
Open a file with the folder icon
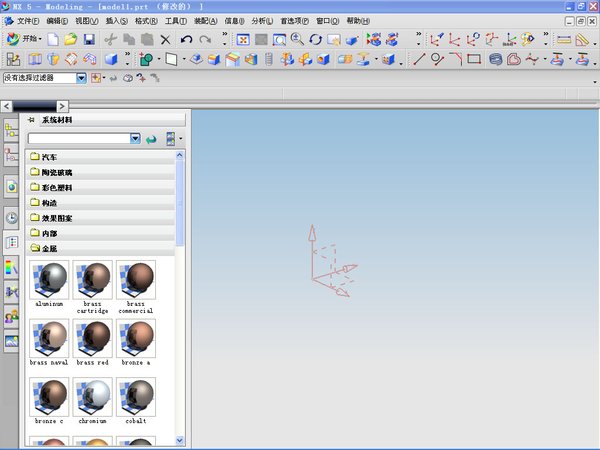point(70,39)
